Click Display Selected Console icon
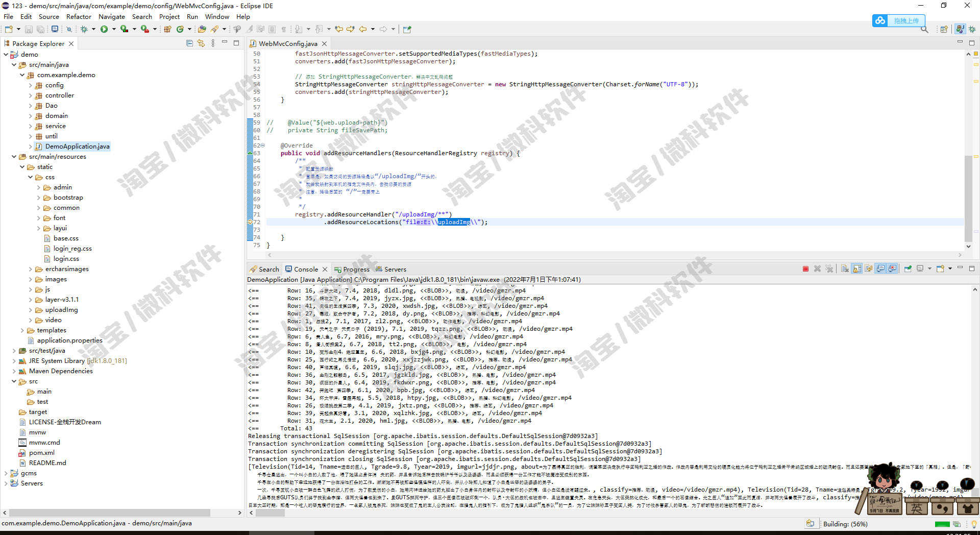This screenshot has height=535, width=980. [920, 269]
